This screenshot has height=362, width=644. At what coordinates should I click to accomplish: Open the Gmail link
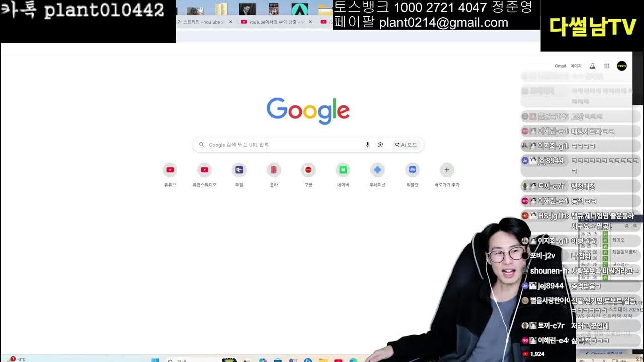click(560, 66)
